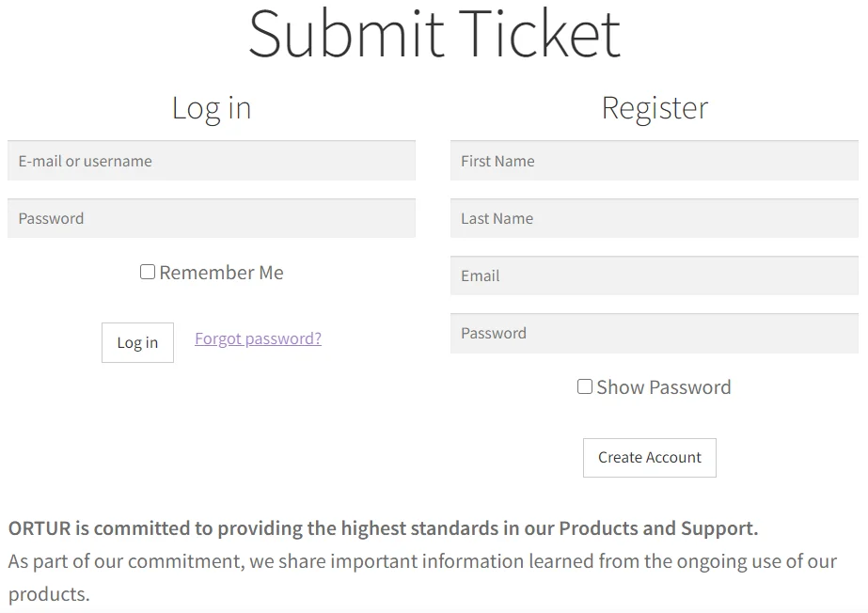This screenshot has width=868, height=613.
Task: Click the E-mail or username field
Action: 212,161
